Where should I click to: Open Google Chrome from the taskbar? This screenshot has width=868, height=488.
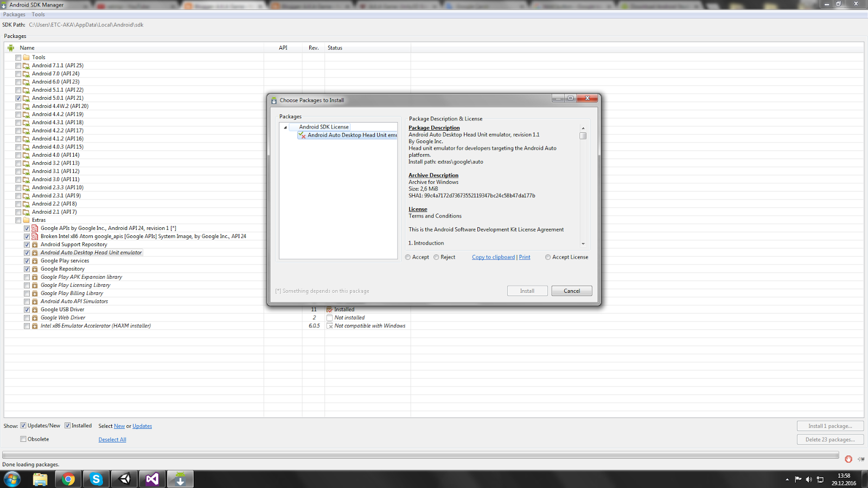coord(68,479)
